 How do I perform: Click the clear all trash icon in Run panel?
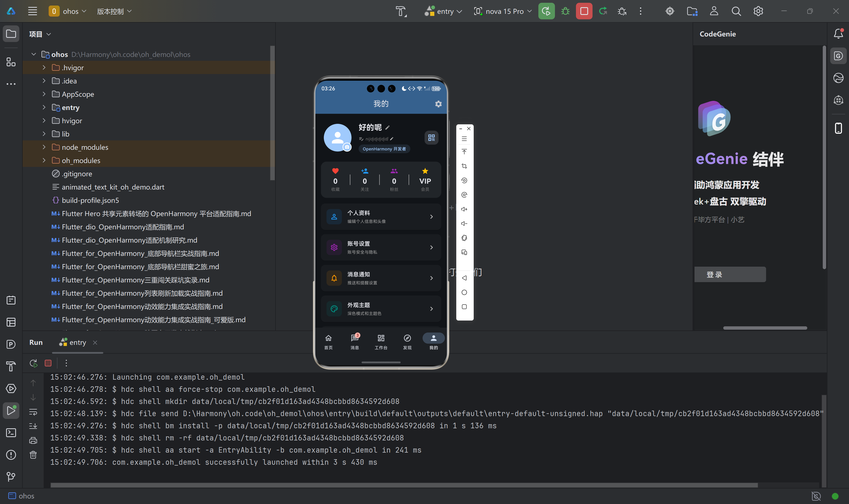click(33, 455)
